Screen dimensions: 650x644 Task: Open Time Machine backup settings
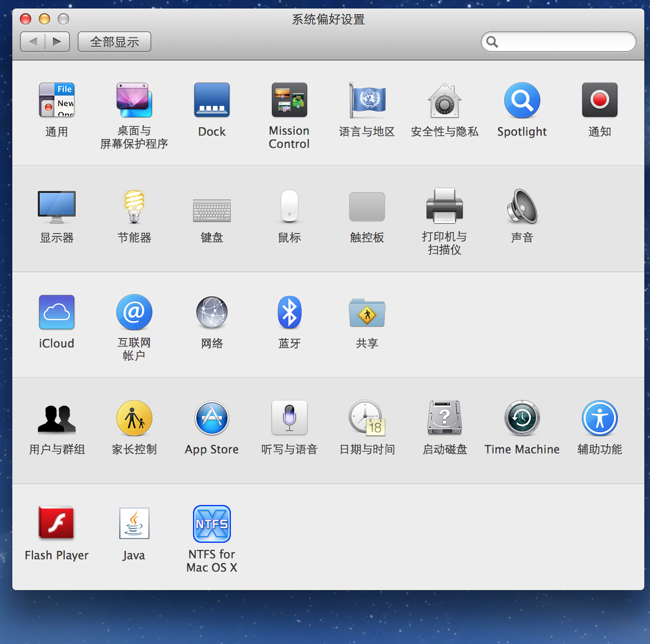pos(522,418)
